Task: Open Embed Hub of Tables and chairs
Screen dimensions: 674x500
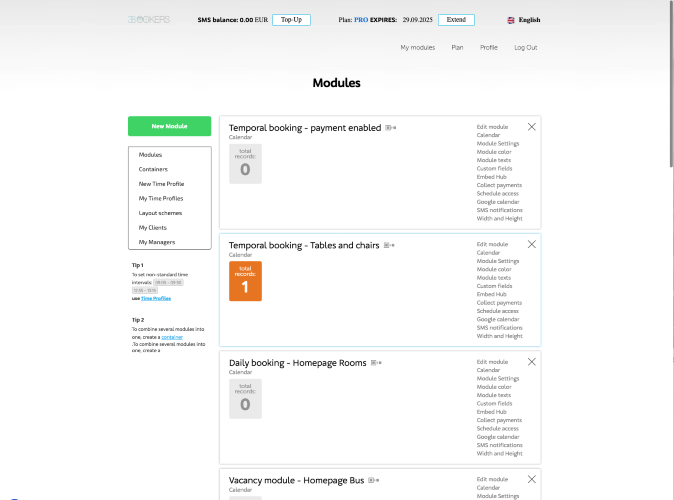Action: click(491, 294)
